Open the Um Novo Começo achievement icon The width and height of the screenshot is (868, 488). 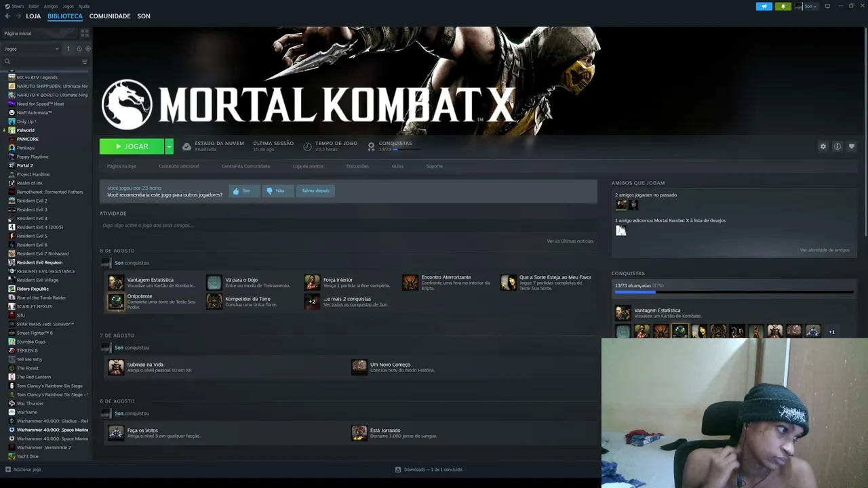359,367
